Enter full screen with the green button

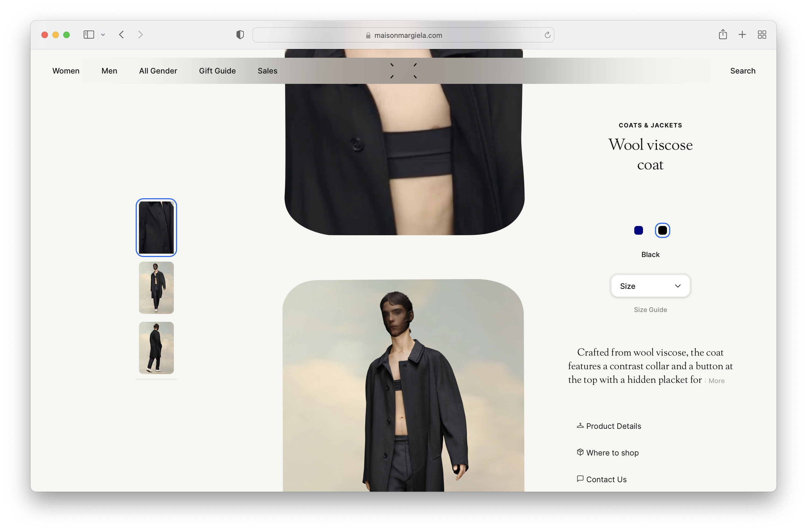click(x=66, y=35)
